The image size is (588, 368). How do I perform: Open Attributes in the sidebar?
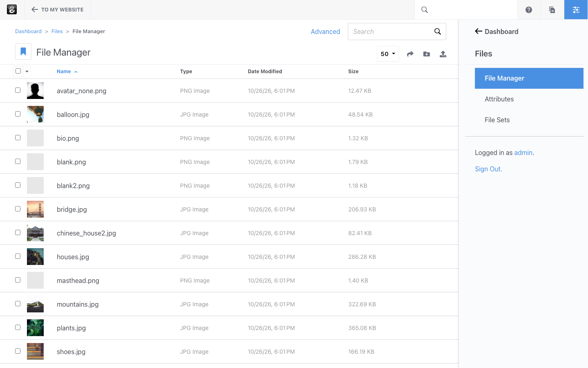(x=499, y=99)
